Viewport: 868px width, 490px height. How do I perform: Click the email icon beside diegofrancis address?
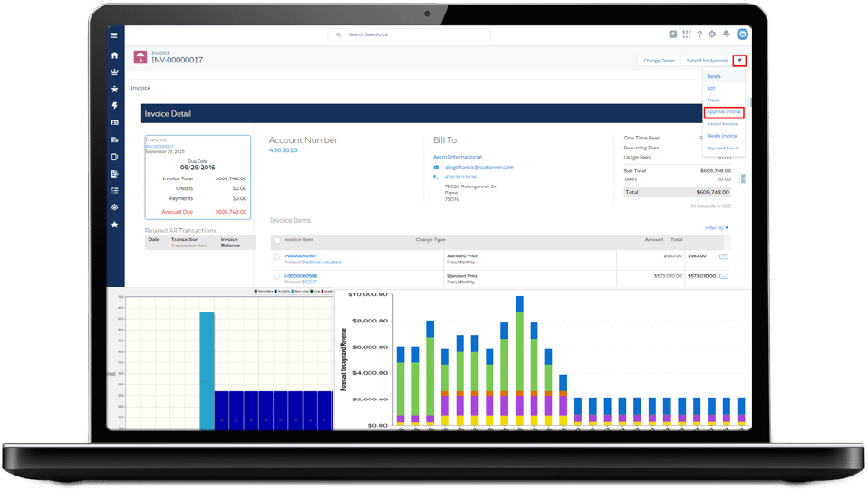[x=436, y=168]
